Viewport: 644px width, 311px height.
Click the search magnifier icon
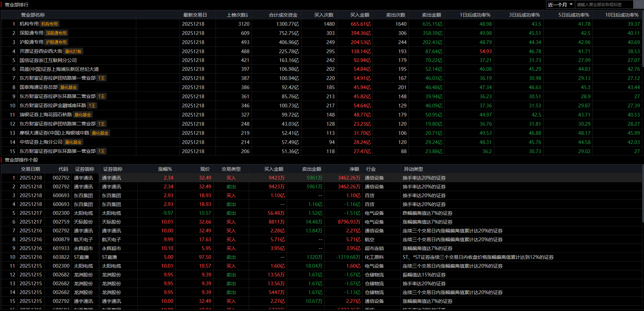pyautogui.click(x=638, y=4)
